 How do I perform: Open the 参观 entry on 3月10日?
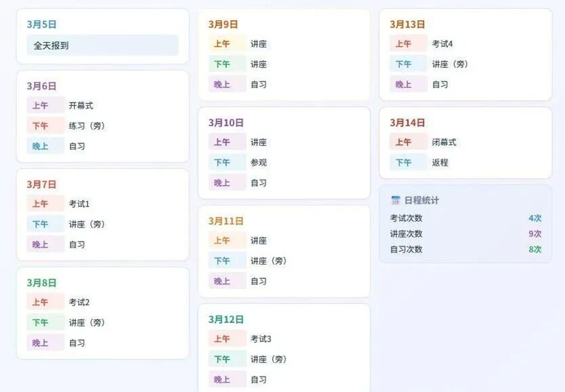[x=259, y=163]
